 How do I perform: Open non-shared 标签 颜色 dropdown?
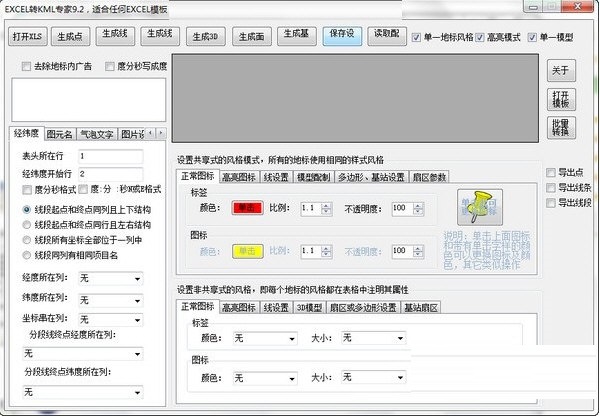point(265,338)
